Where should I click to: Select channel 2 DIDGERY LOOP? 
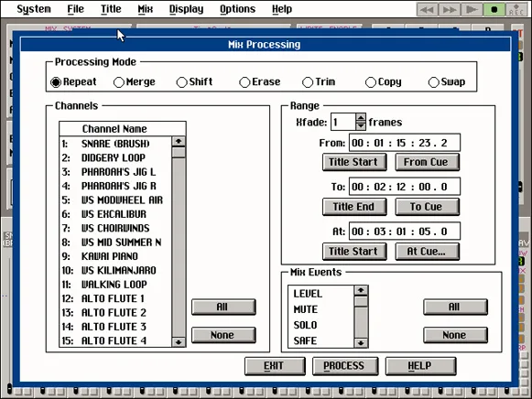(115, 158)
